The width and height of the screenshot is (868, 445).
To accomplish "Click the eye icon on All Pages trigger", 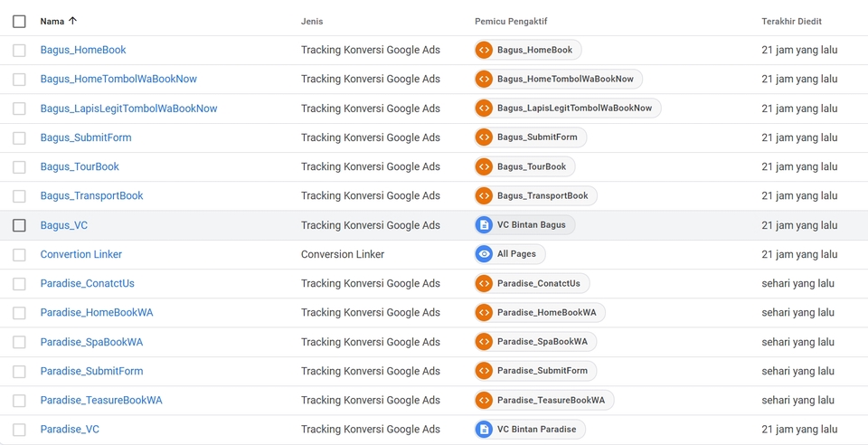I will (x=484, y=254).
